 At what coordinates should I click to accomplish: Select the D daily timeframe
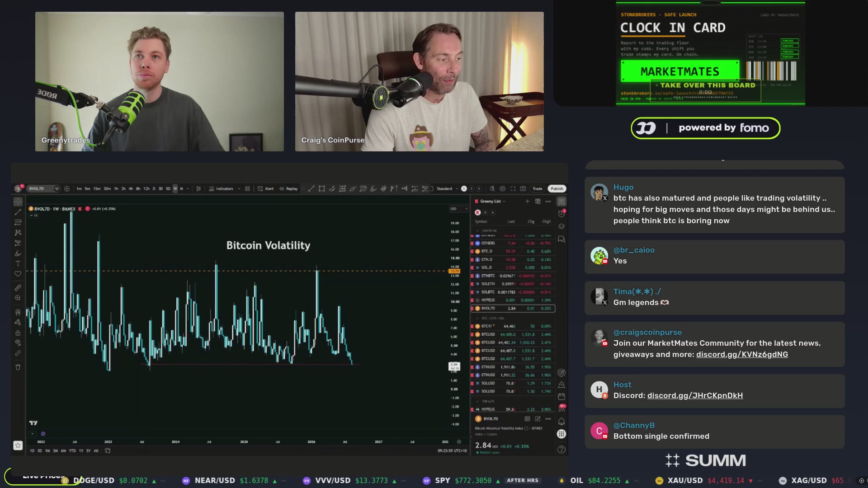tap(154, 188)
